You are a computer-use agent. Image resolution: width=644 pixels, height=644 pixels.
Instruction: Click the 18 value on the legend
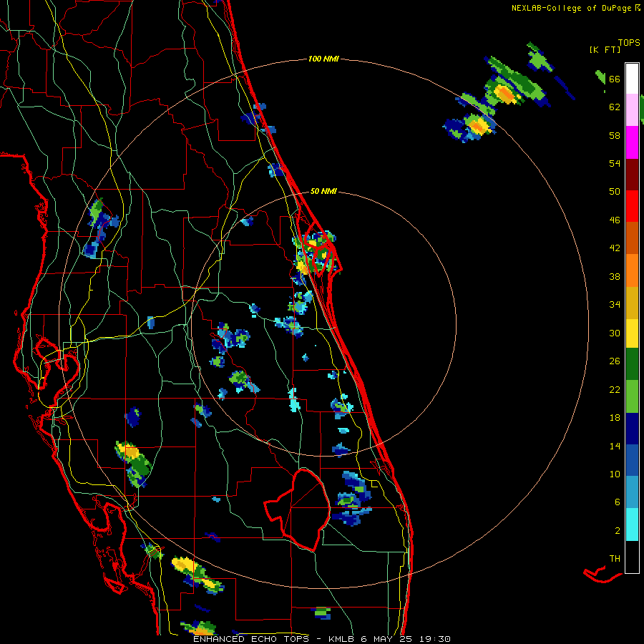pyautogui.click(x=615, y=418)
